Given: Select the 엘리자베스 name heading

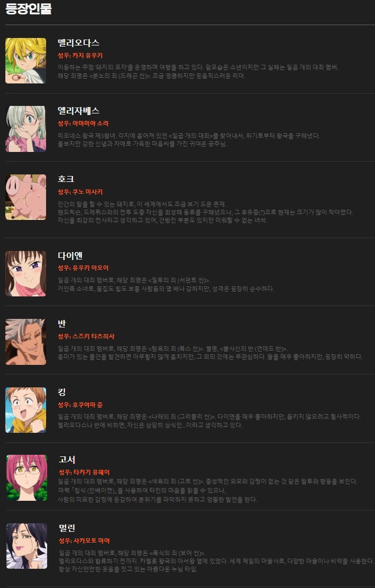Looking at the screenshot, I should tap(78, 111).
